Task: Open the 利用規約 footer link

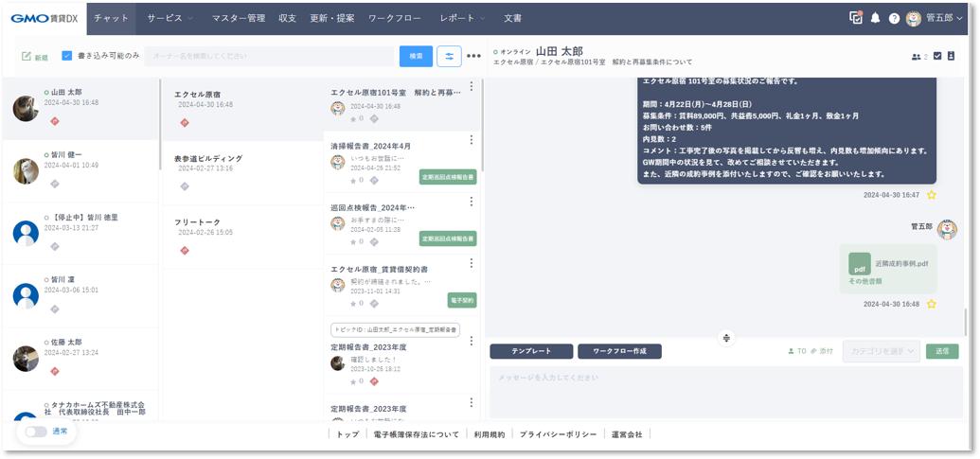Action: tap(489, 434)
